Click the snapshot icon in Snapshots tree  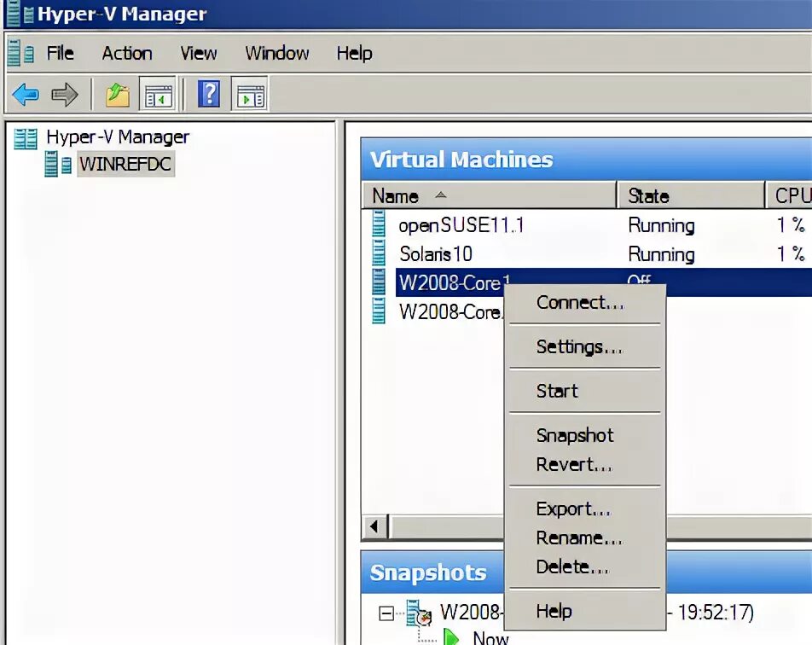pyautogui.click(x=420, y=613)
